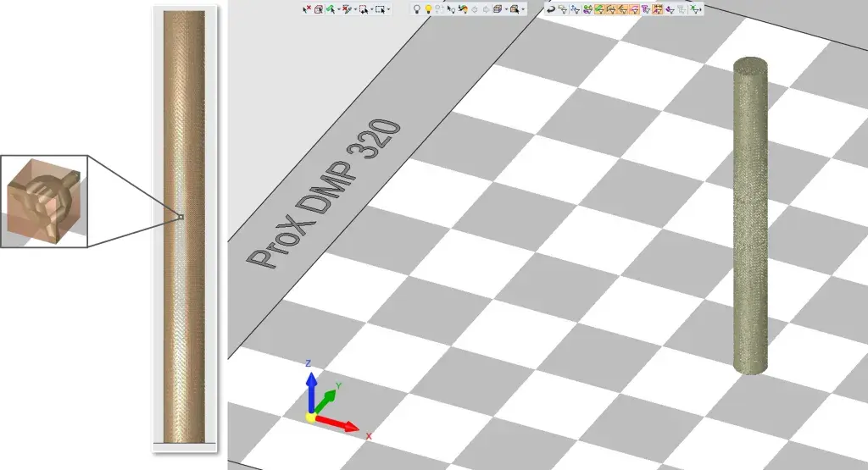
Task: Click the red dashed rectangle selection icon
Action: point(364,9)
